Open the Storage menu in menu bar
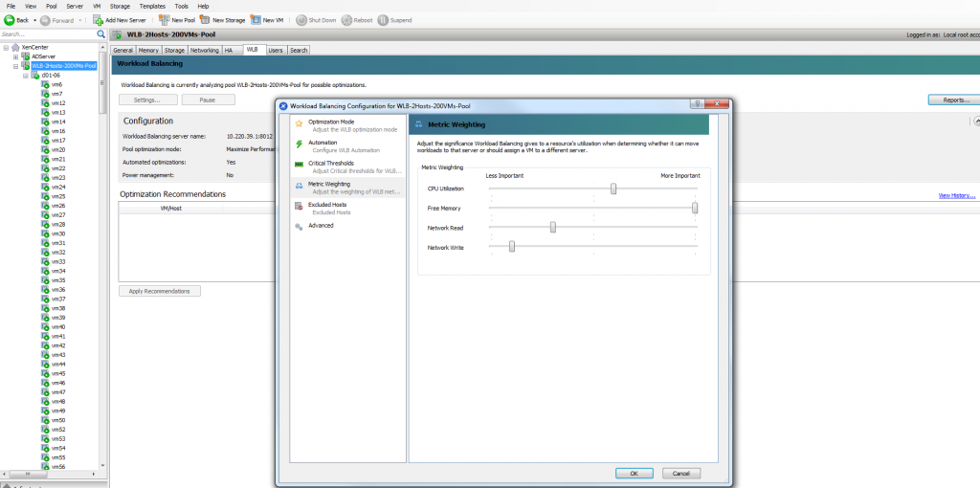The image size is (980, 488). point(120,6)
